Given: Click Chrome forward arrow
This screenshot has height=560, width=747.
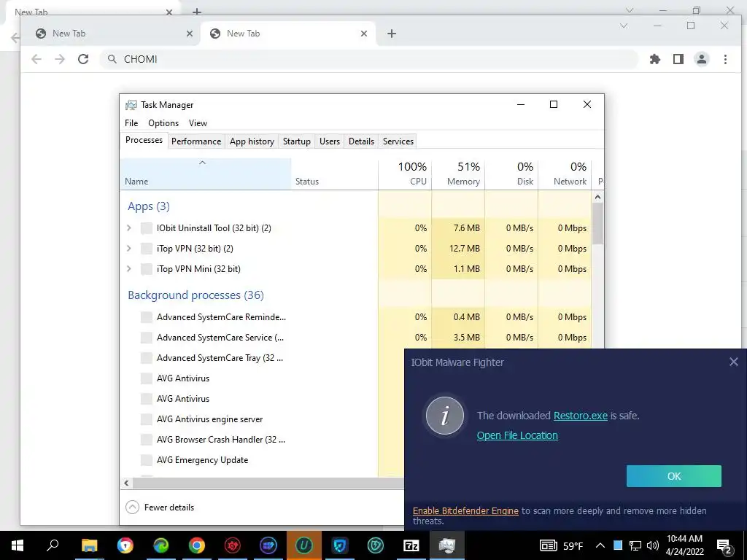Looking at the screenshot, I should coord(60,59).
